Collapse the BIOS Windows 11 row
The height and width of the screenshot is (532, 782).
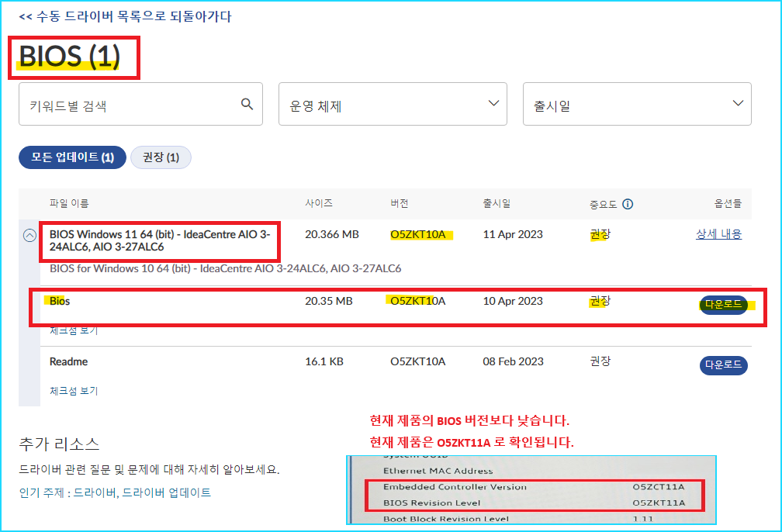pos(30,235)
